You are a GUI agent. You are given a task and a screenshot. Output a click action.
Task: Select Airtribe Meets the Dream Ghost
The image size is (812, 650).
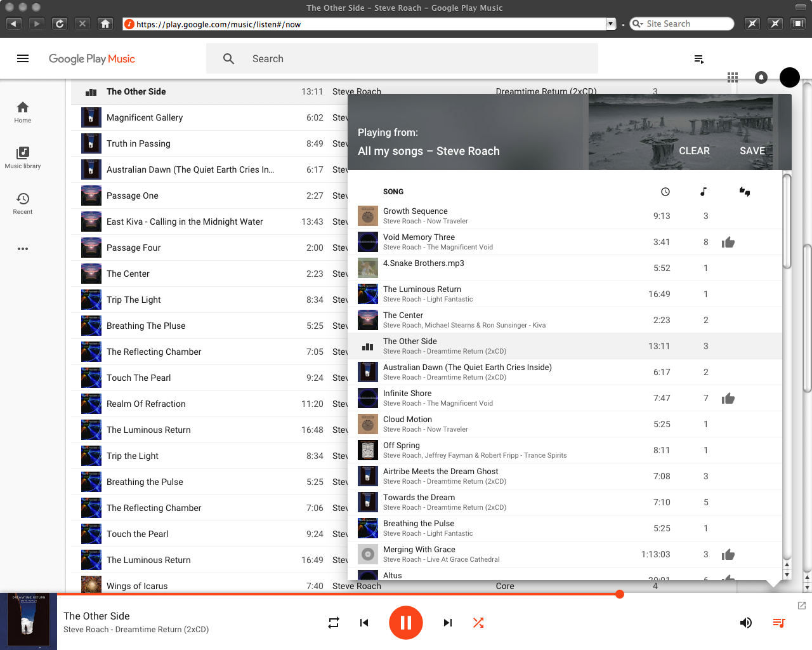click(x=565, y=476)
